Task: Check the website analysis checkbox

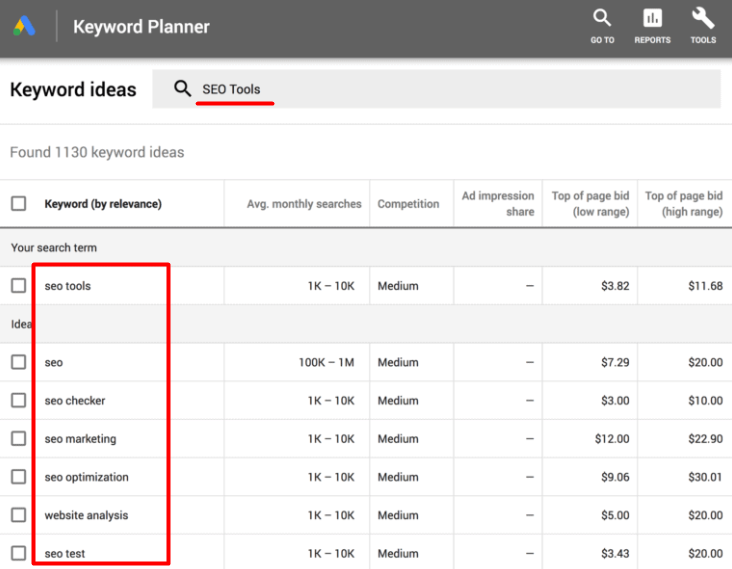Action: (x=18, y=515)
